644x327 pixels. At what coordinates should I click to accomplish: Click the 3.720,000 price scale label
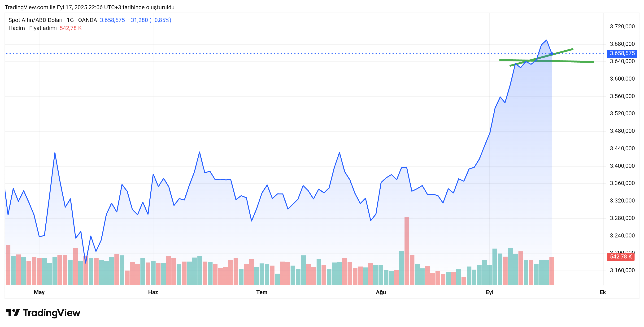point(622,26)
